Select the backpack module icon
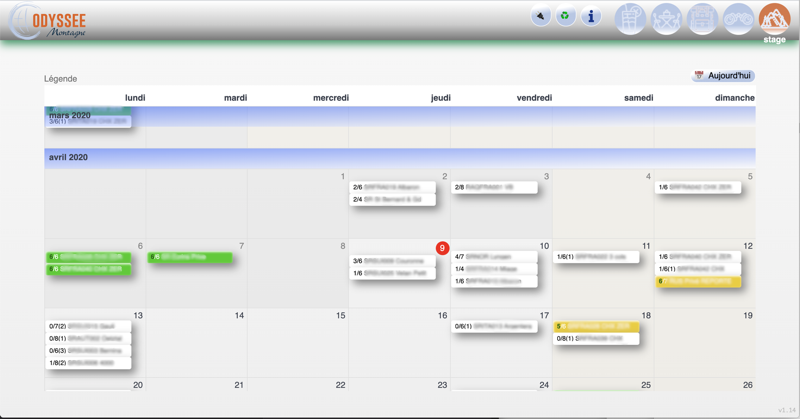 pos(702,18)
